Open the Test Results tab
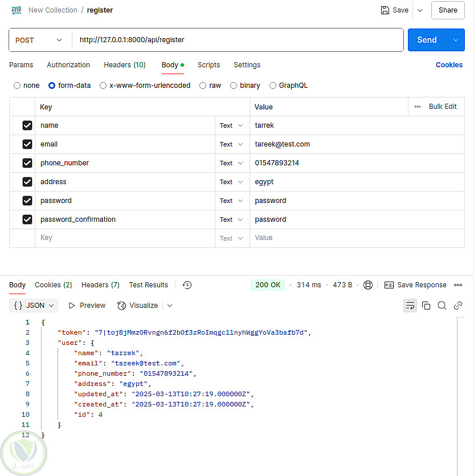Image resolution: width=474 pixels, height=476 pixels. pos(148,285)
